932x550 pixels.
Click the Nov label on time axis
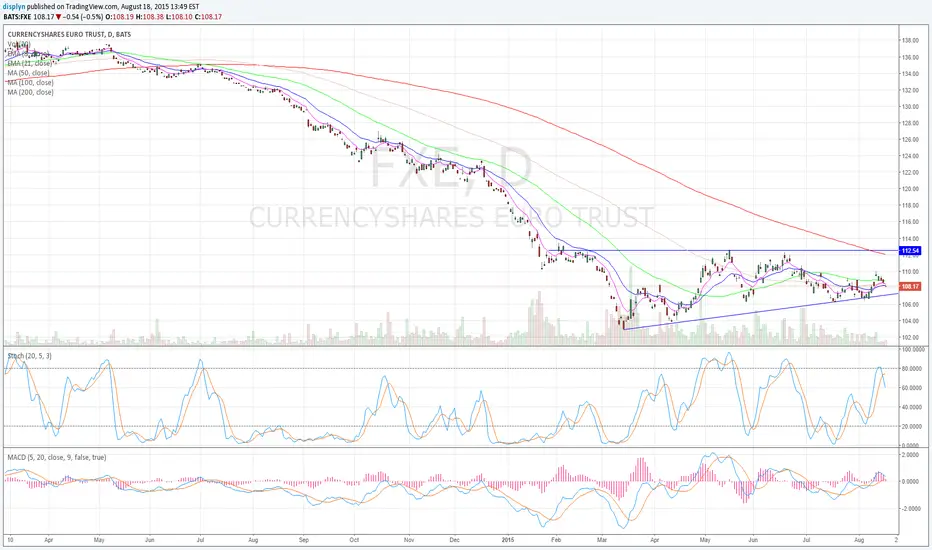click(409, 540)
